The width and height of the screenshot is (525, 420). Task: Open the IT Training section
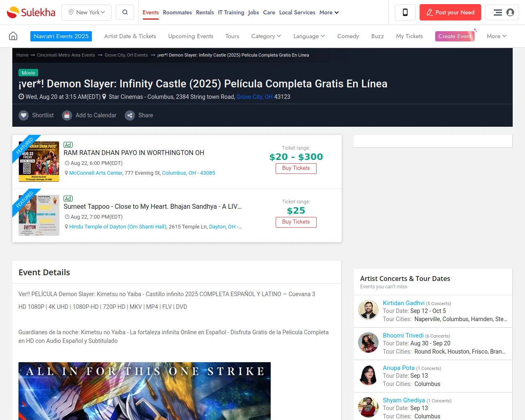pyautogui.click(x=231, y=12)
